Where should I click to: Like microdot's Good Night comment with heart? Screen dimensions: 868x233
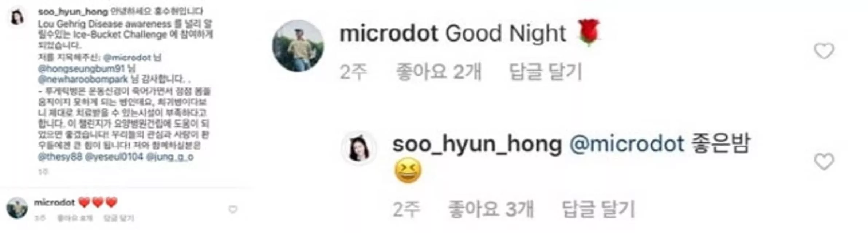click(824, 51)
